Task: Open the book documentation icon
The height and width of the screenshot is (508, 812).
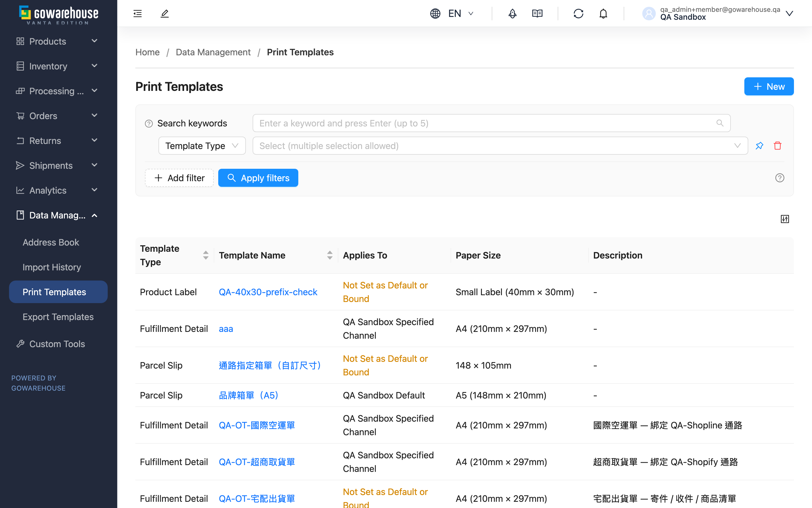Action: 537,14
